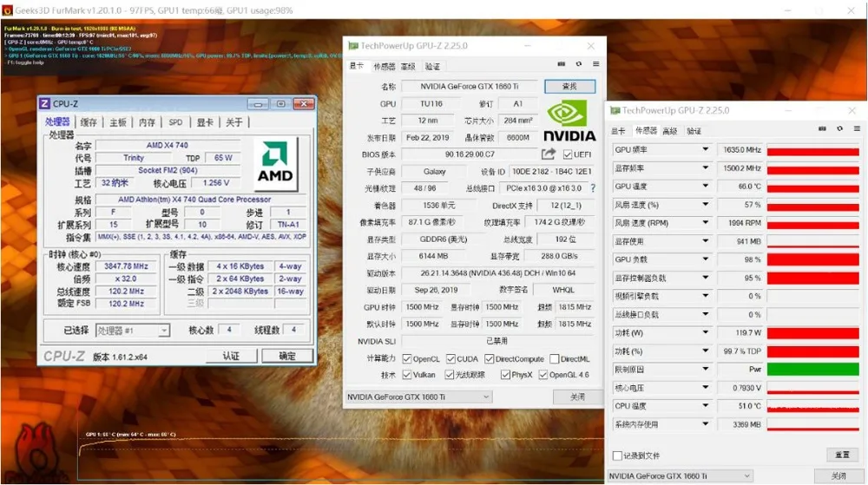Click the 认证 button in CPU-Z

(x=231, y=356)
